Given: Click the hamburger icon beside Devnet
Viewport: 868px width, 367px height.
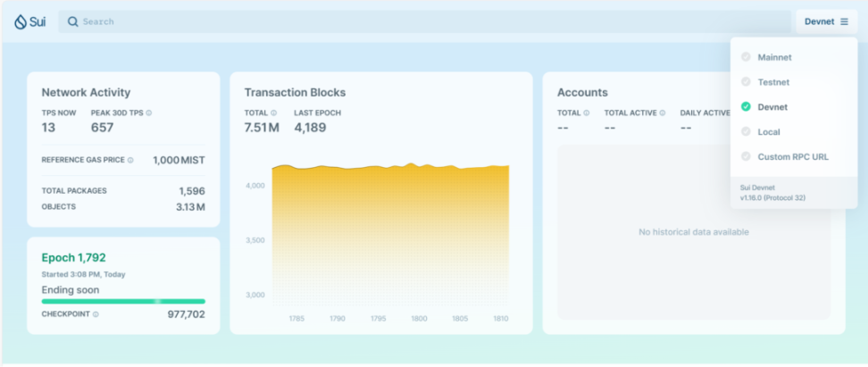Looking at the screenshot, I should pyautogui.click(x=844, y=21).
